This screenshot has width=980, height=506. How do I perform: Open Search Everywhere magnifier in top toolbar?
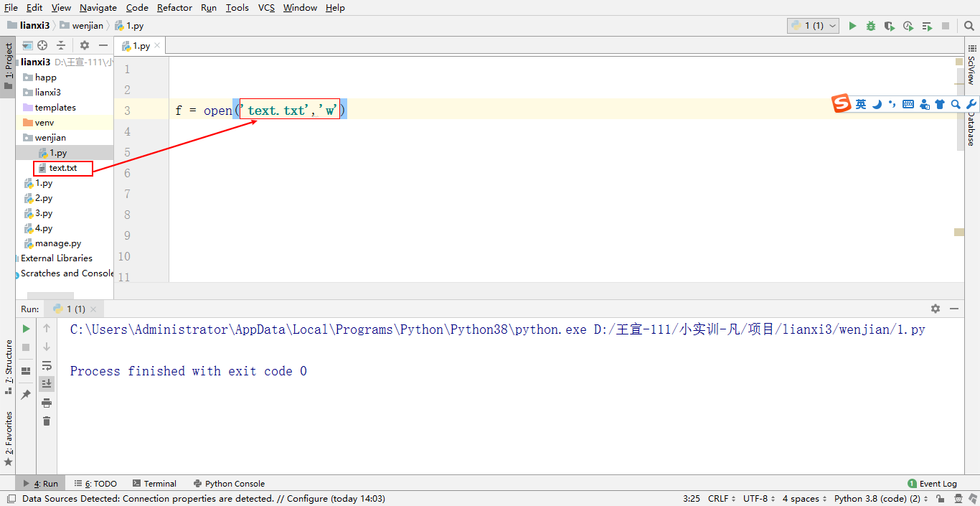tap(969, 26)
